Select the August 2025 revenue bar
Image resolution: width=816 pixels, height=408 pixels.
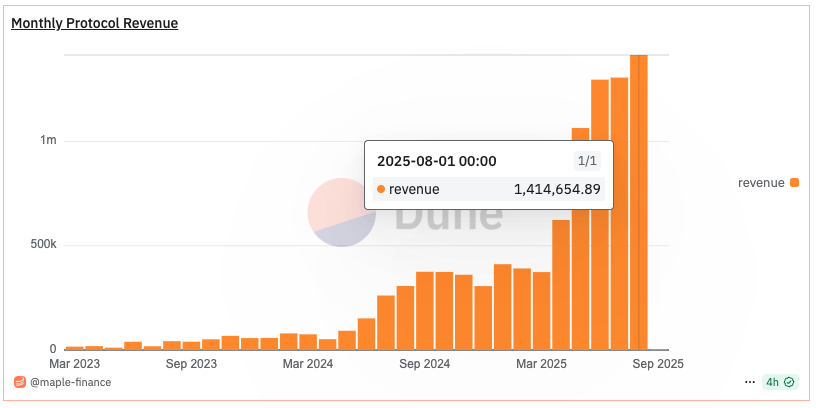[639, 202]
